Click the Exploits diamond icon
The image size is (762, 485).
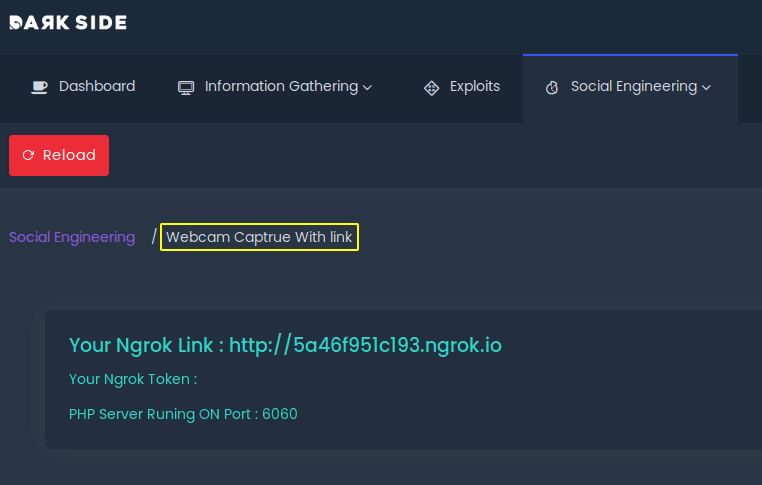pos(432,87)
